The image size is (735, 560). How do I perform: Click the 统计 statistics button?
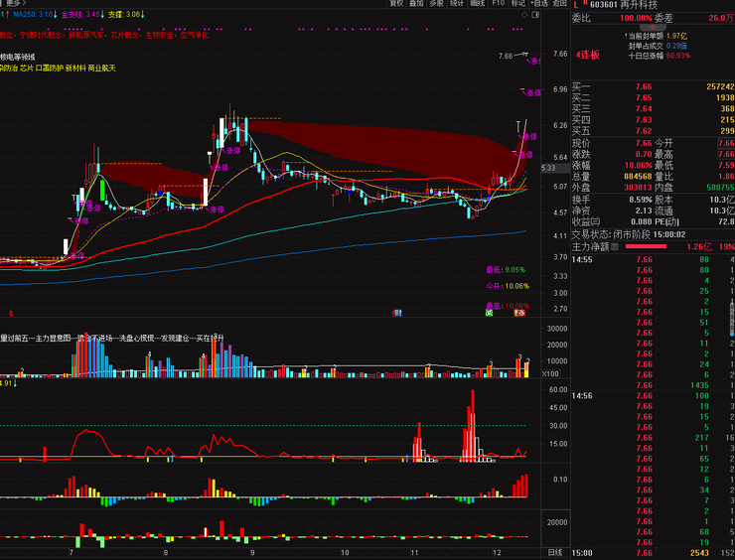point(457,4)
